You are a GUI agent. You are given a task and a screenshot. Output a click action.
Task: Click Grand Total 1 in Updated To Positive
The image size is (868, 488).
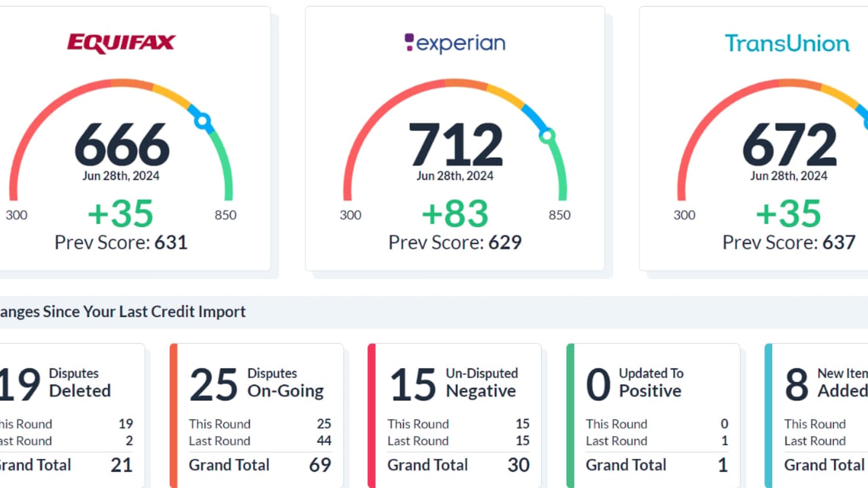coord(723,465)
